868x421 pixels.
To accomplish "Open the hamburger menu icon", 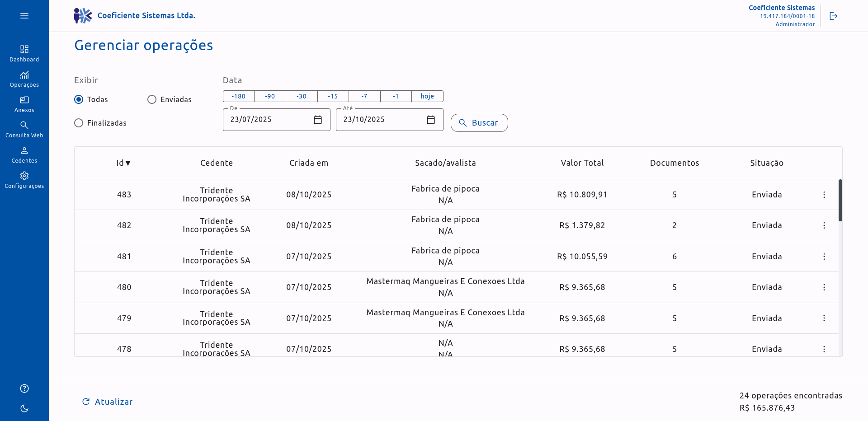I will tap(24, 16).
